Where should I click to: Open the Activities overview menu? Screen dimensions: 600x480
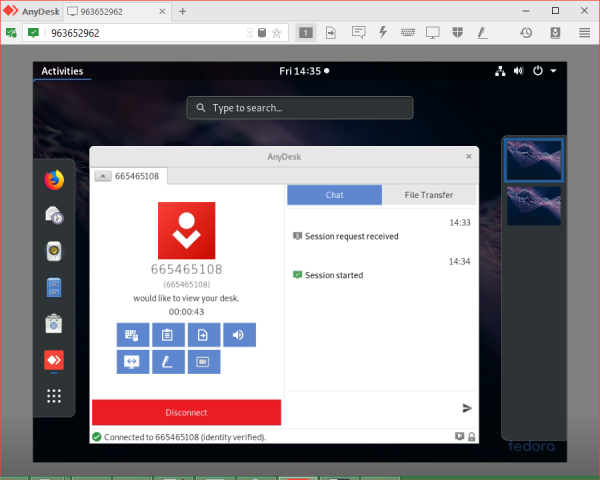(x=62, y=72)
